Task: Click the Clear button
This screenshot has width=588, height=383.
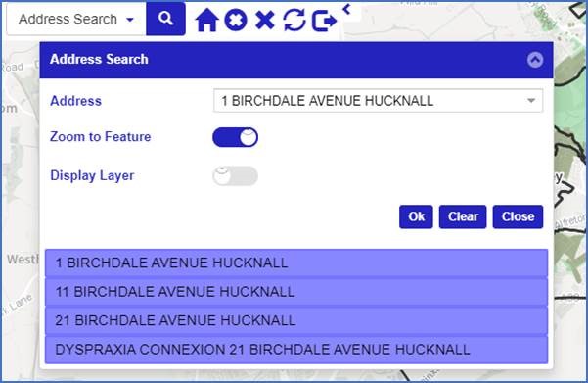Action: click(463, 216)
